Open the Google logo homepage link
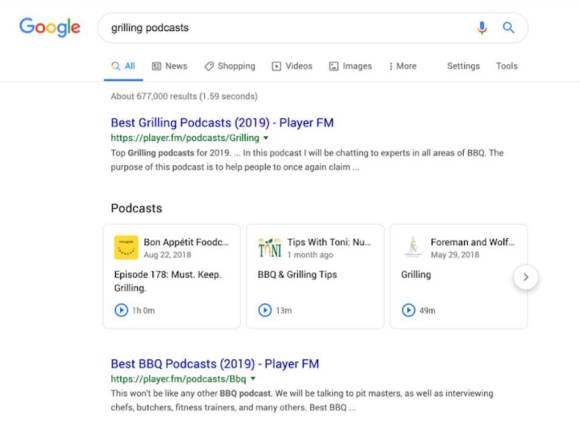Viewport: 580px width, 430px height. (x=50, y=27)
